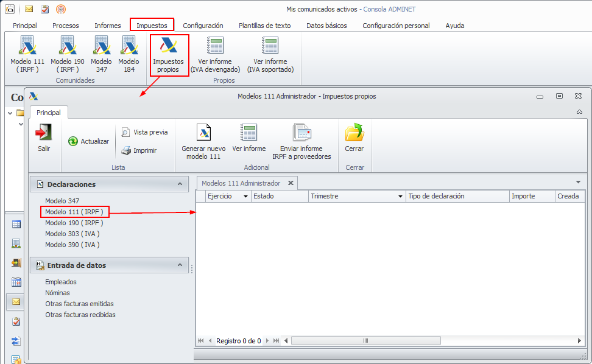Close the Modelos 111 Administrador document tab
The height and width of the screenshot is (364, 592).
[291, 183]
